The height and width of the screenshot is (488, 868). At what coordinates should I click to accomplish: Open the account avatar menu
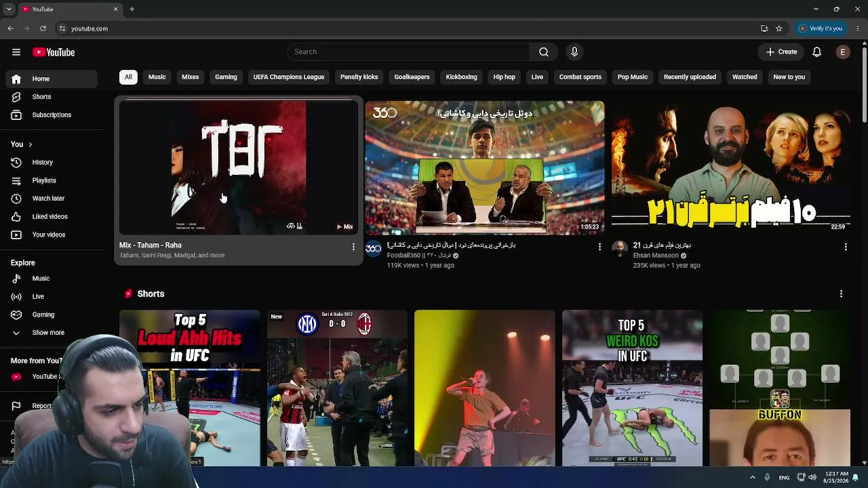point(843,52)
